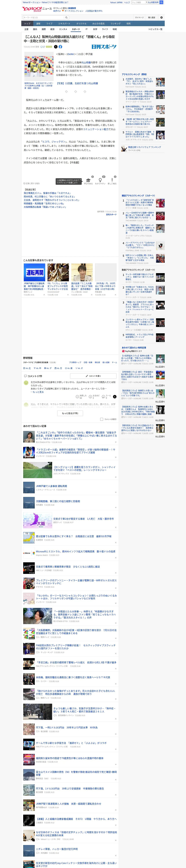
Task: Select the スポーツ category
Action: 76,29
